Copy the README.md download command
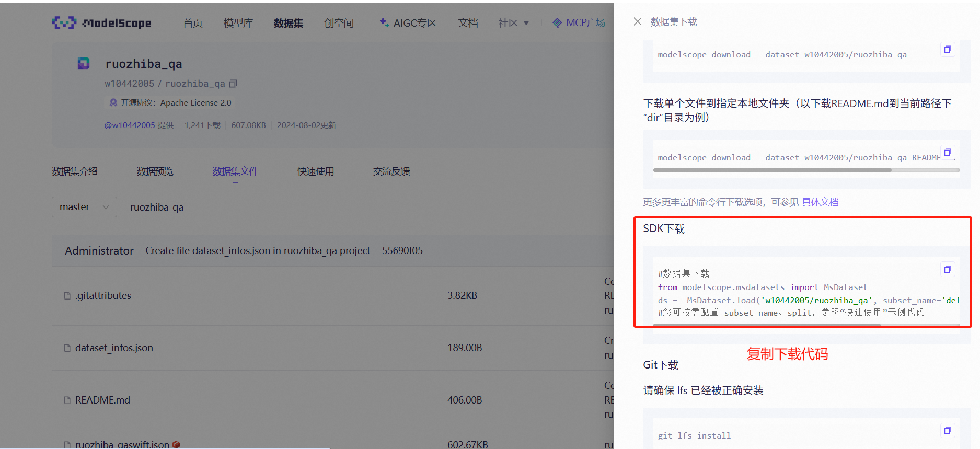 pyautogui.click(x=947, y=152)
